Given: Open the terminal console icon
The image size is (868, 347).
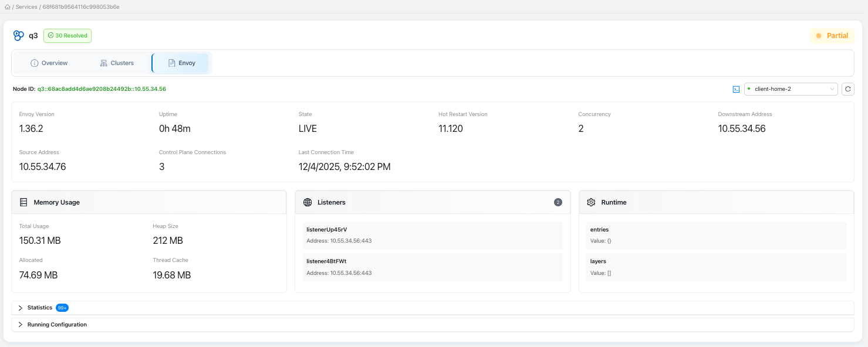Looking at the screenshot, I should pyautogui.click(x=736, y=89).
